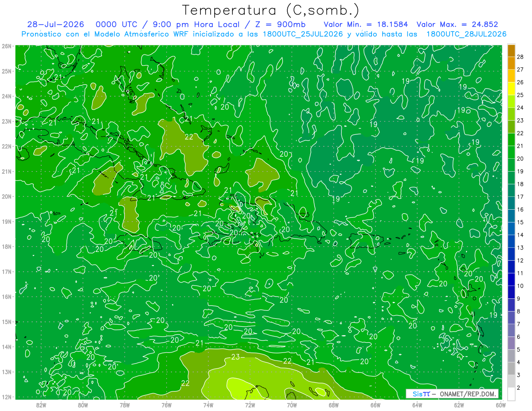This screenshot has height=411, width=532.
Task: Click "Valor Max. = 24.852" text
Action: click(457, 24)
